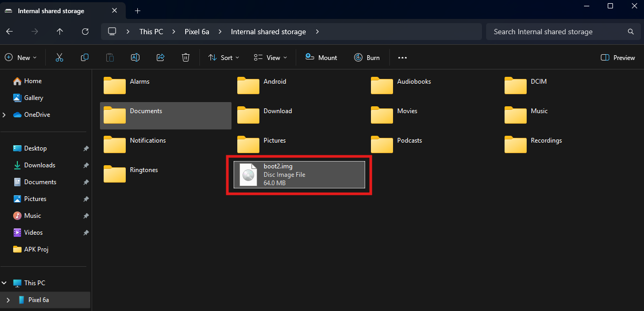The height and width of the screenshot is (311, 644).
Task: Click the Share icon in toolbar
Action: [160, 57]
